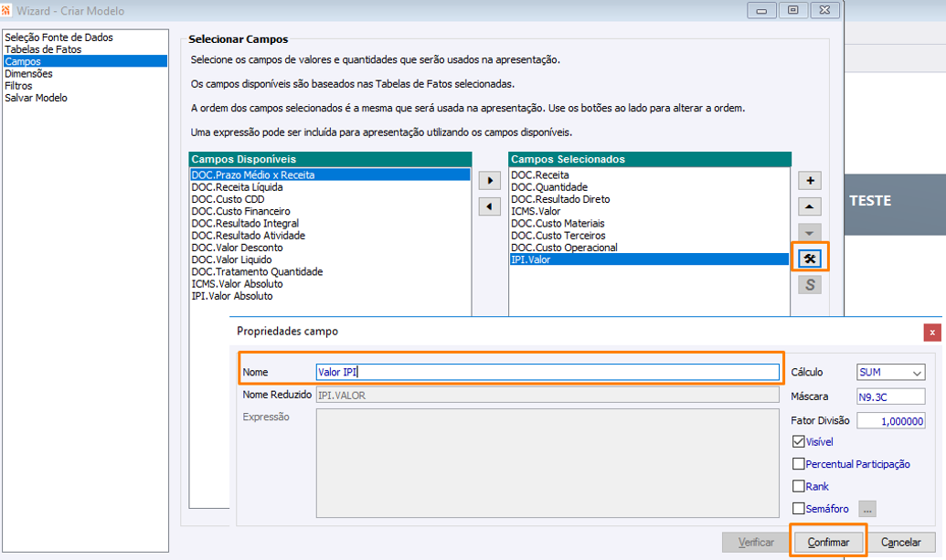Open field properties with the tools icon
This screenshot has height=560, width=946.
tap(810, 259)
